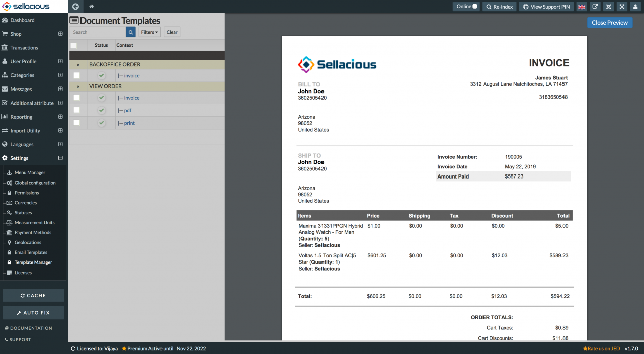Image resolution: width=644 pixels, height=354 pixels.
Task: Select Template Manager in sidebar
Action: coord(33,262)
